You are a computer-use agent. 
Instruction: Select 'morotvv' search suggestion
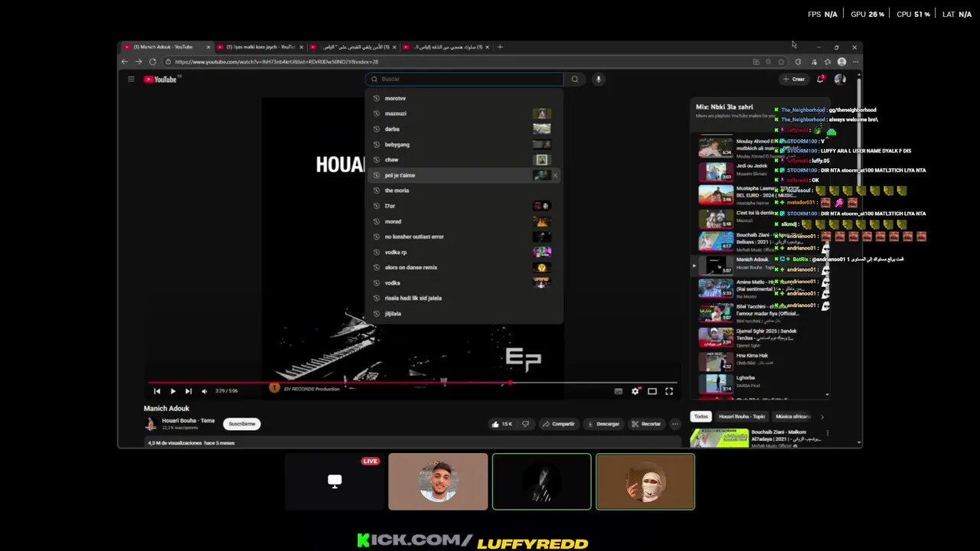click(464, 98)
